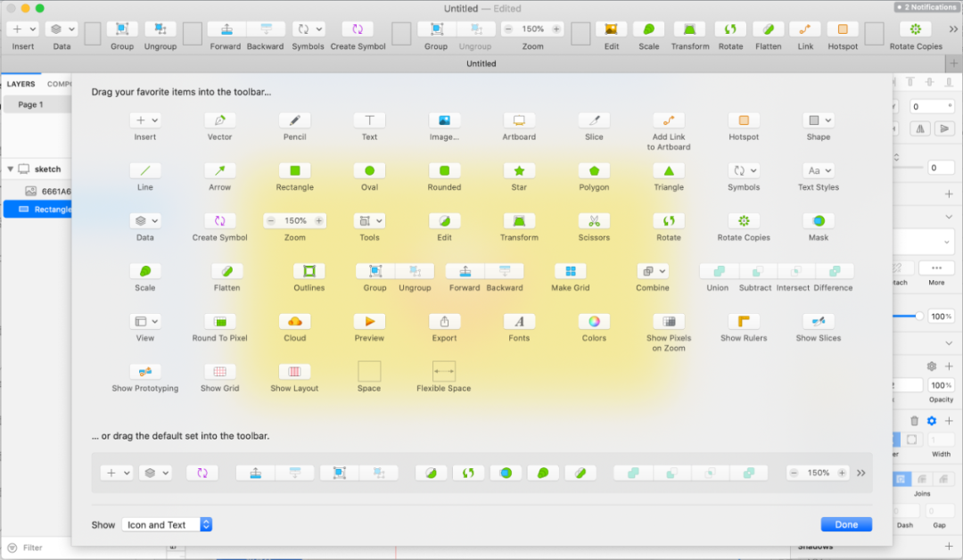
Task: Select the Mask item
Action: coord(818,221)
